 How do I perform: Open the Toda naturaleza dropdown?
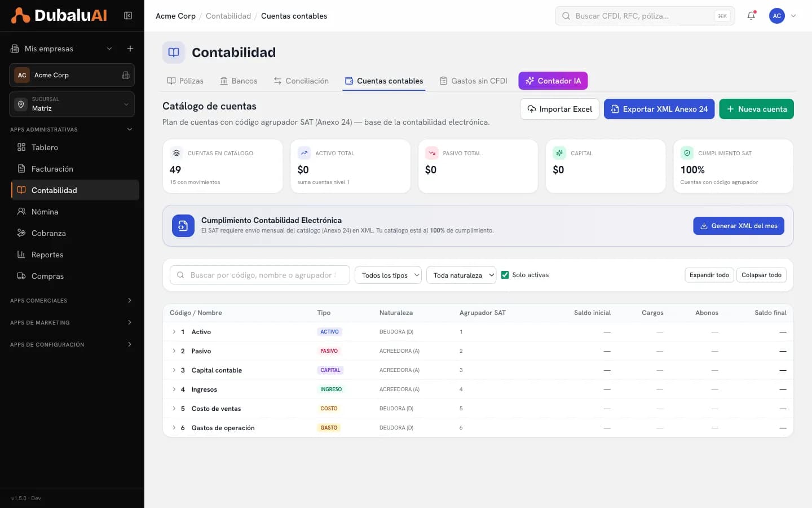coord(461,275)
